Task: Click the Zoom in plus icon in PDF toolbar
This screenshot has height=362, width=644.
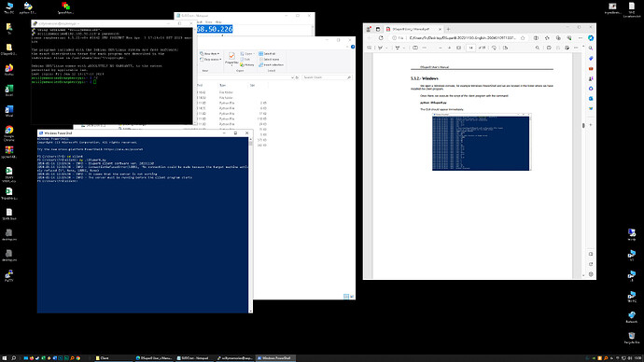Action: point(449,48)
